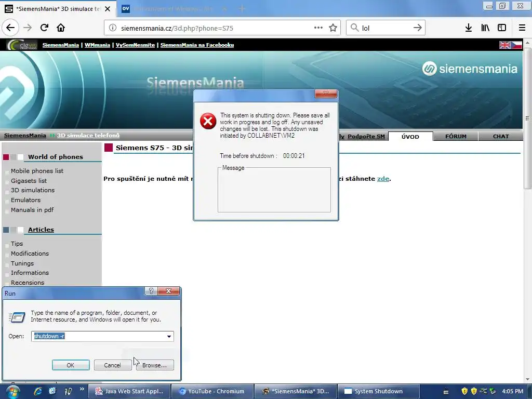Switch to YouTube - Chromium taskbar item

(212, 391)
